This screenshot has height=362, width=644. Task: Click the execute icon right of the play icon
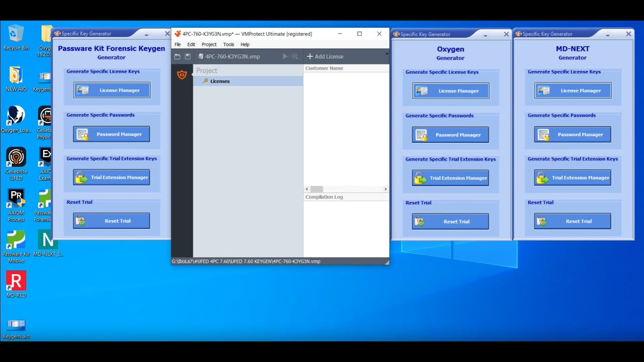(x=295, y=56)
